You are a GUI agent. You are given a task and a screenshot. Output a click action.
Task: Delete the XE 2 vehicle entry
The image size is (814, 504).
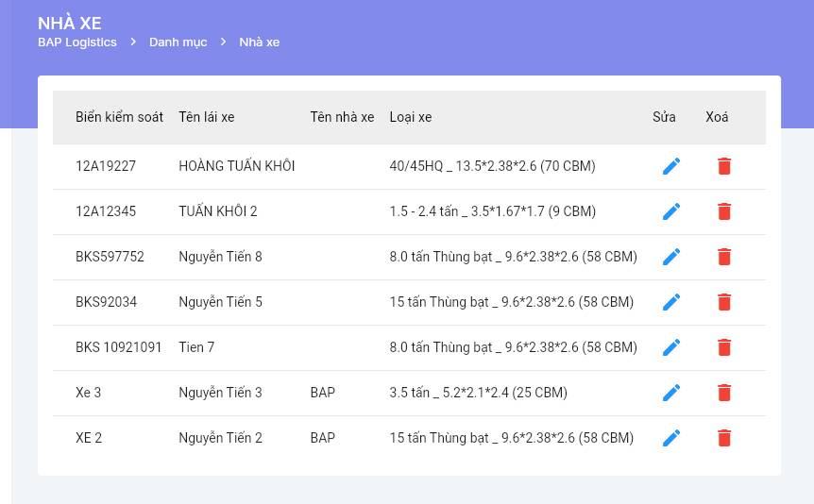(x=724, y=438)
